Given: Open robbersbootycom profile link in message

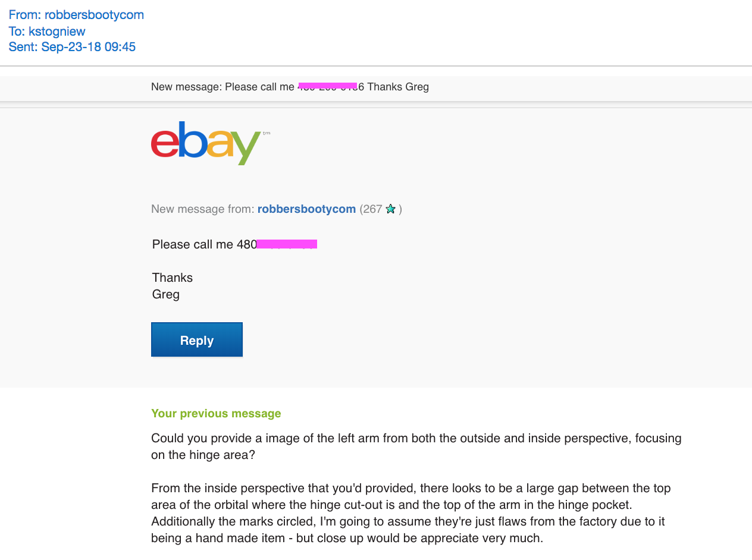Looking at the screenshot, I should pos(306,209).
